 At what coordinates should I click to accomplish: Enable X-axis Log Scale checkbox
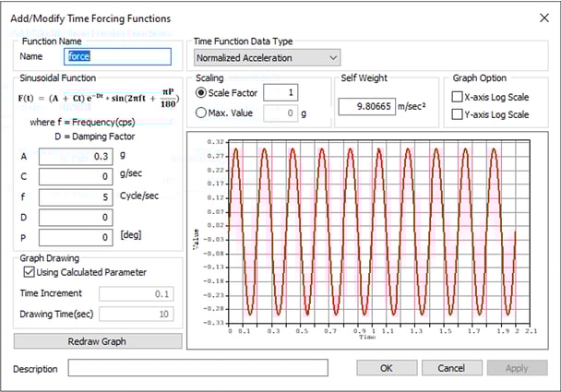pos(460,97)
